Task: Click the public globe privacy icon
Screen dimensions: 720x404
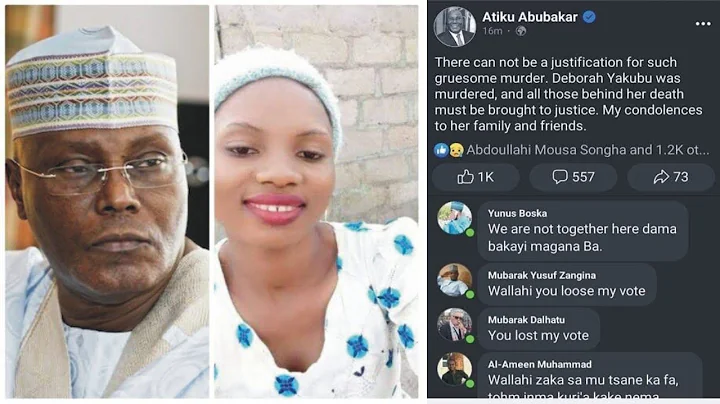Action: click(x=520, y=32)
